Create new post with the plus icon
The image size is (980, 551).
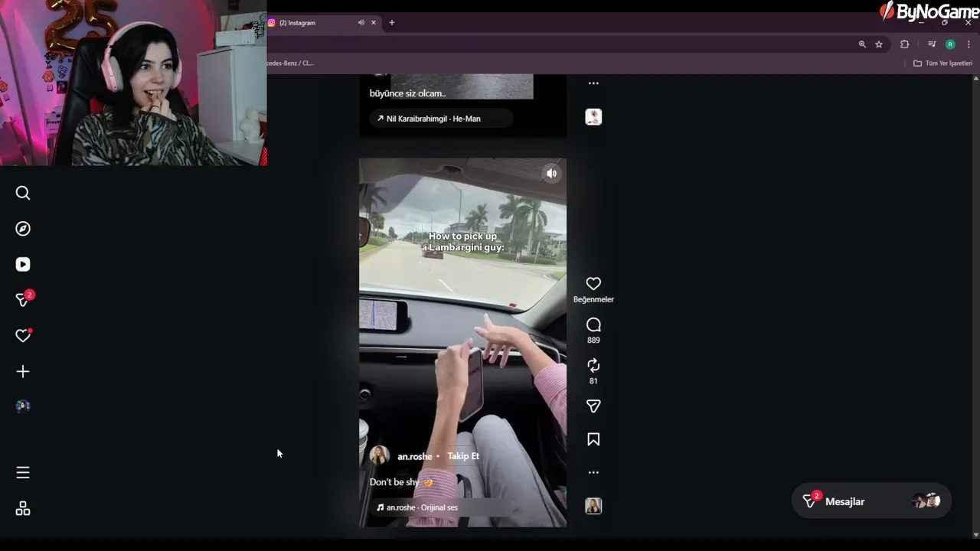point(23,371)
